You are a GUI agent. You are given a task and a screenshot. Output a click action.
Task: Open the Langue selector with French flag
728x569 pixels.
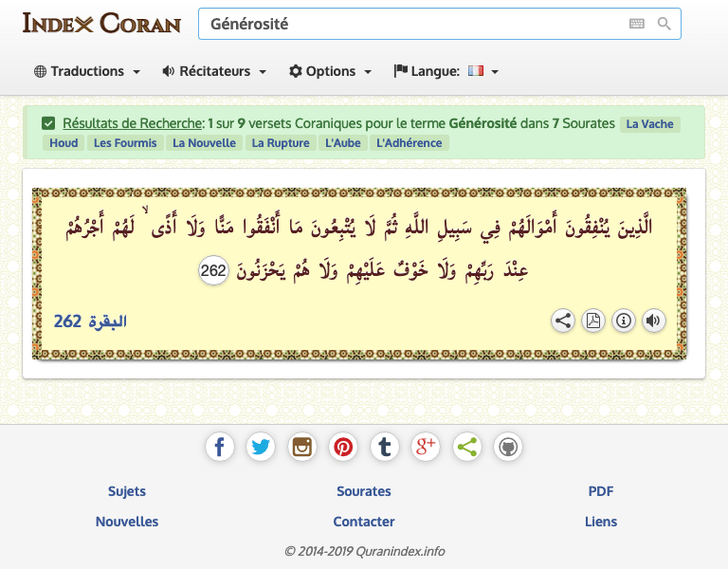click(x=446, y=71)
